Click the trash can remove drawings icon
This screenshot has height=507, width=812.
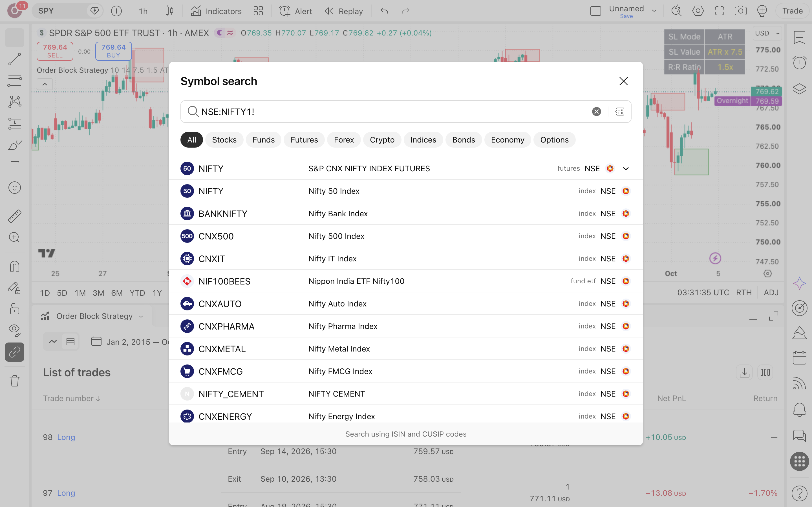(14, 381)
